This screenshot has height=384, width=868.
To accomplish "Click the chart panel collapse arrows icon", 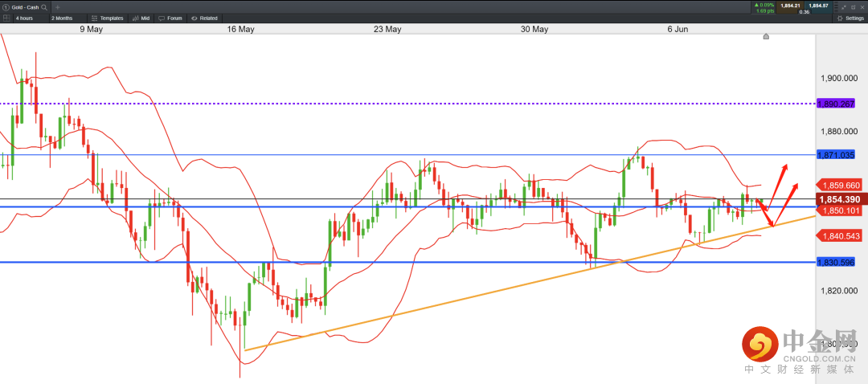I will (x=843, y=7).
